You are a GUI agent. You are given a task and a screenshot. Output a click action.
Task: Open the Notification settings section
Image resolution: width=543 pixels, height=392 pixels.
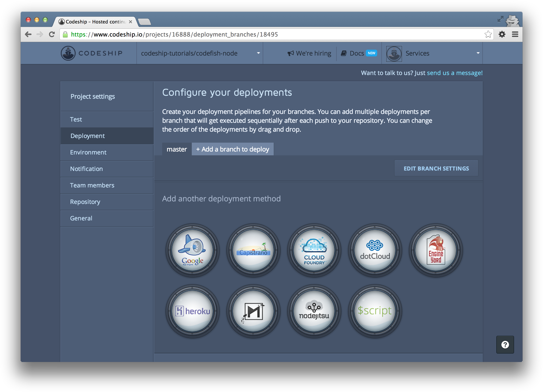107,169
